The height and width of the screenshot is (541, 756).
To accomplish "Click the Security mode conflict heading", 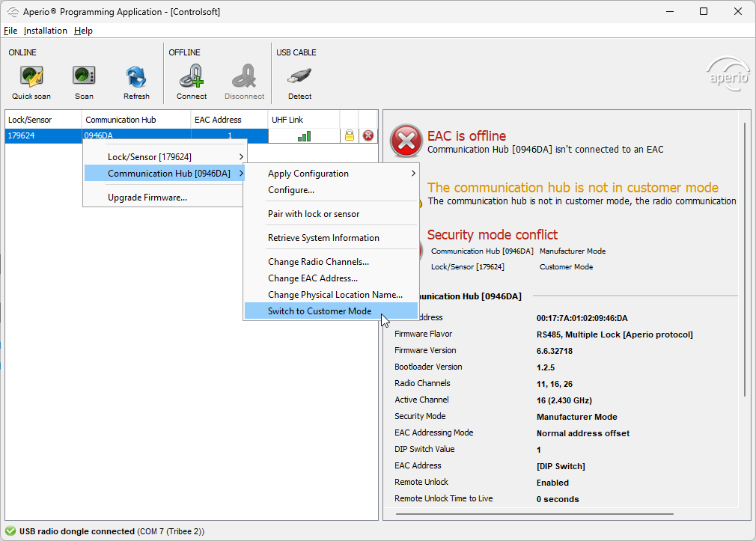I will point(493,235).
